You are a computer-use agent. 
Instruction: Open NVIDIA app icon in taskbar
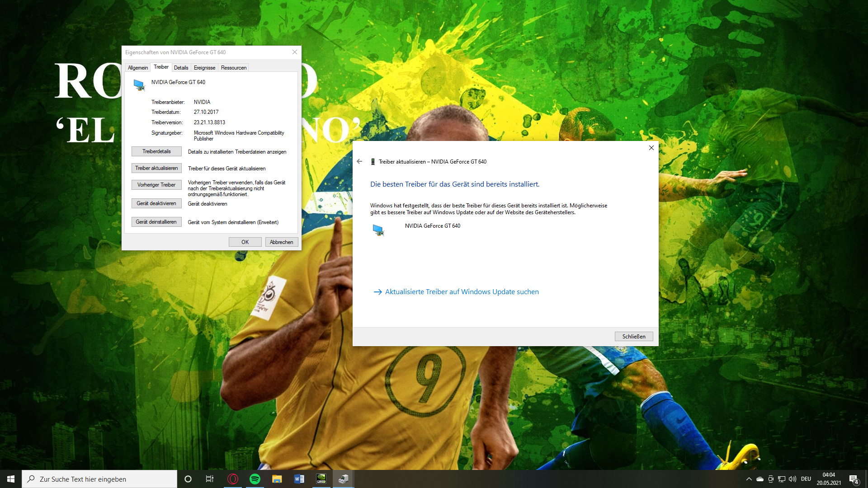click(x=321, y=479)
